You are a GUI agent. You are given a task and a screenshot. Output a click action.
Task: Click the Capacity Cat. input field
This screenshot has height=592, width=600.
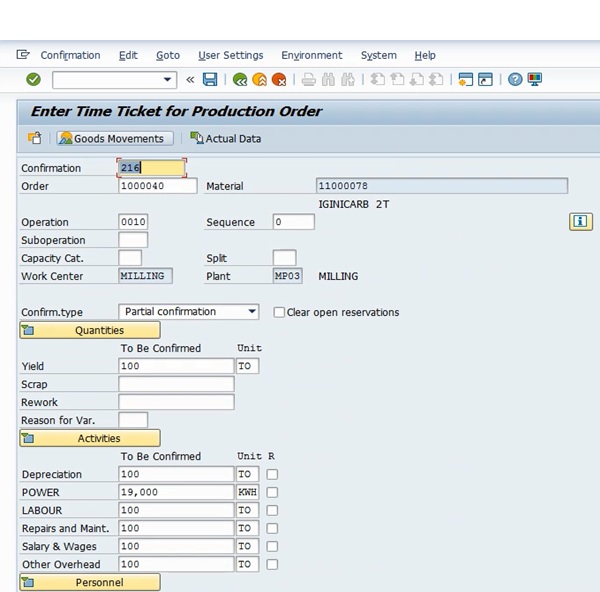pos(130,258)
